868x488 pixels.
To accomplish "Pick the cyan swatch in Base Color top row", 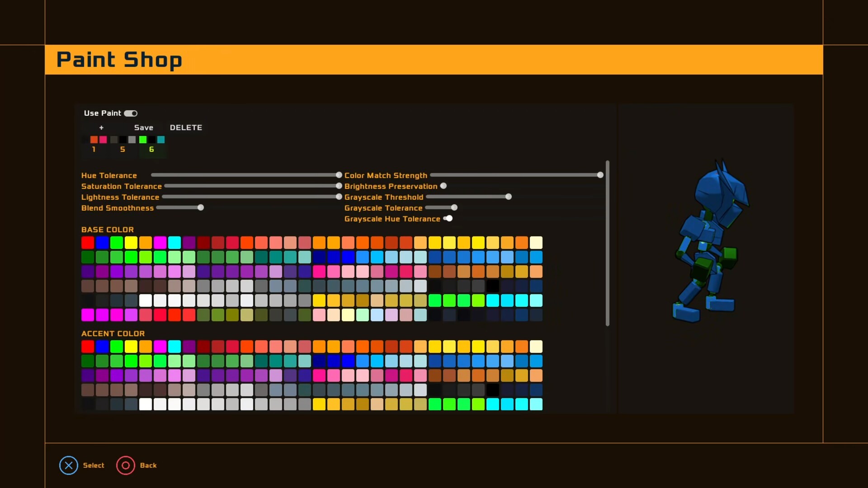I will click(x=175, y=243).
